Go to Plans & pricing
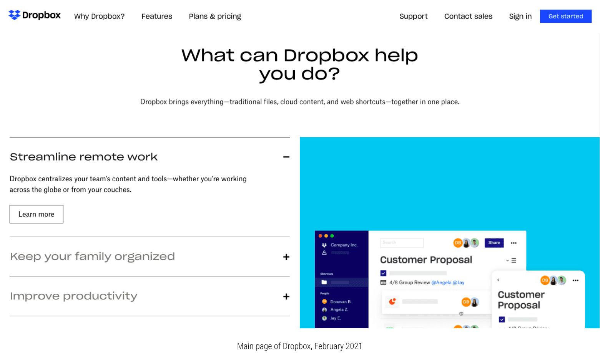600x364 pixels. click(215, 17)
